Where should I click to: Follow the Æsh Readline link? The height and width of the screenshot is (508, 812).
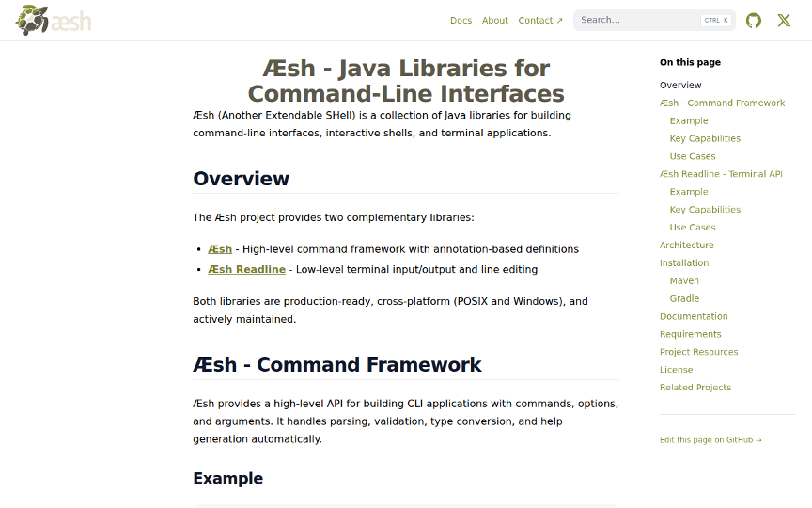246,269
